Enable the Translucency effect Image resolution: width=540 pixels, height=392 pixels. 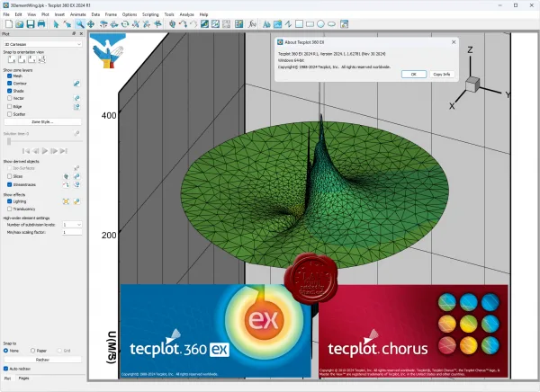[x=10, y=209]
